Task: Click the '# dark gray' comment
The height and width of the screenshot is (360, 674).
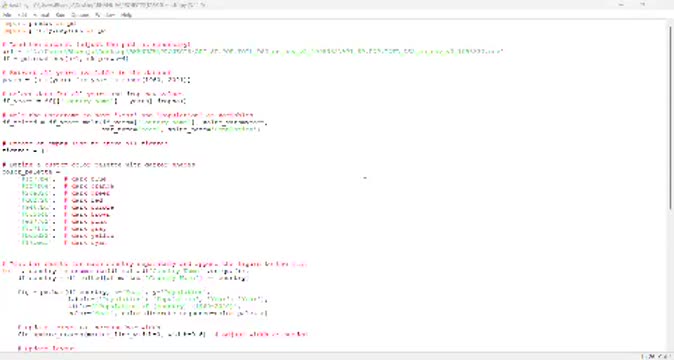Action: pos(85,229)
